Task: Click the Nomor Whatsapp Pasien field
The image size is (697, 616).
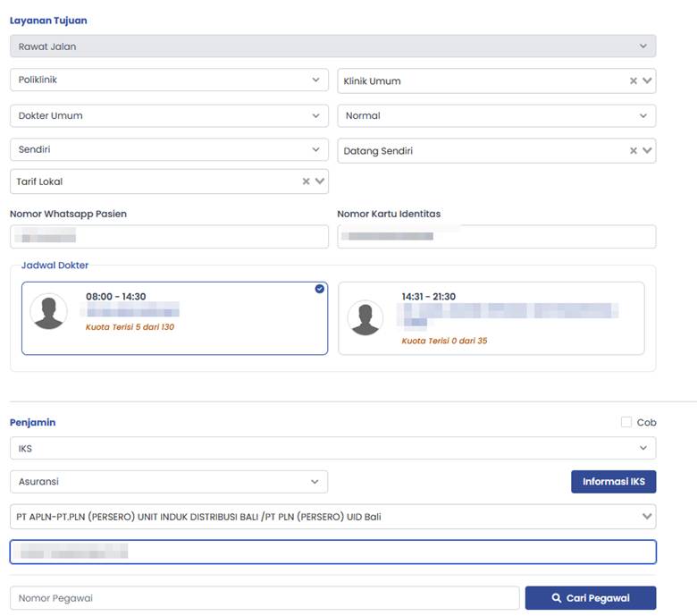Action: tap(169, 237)
